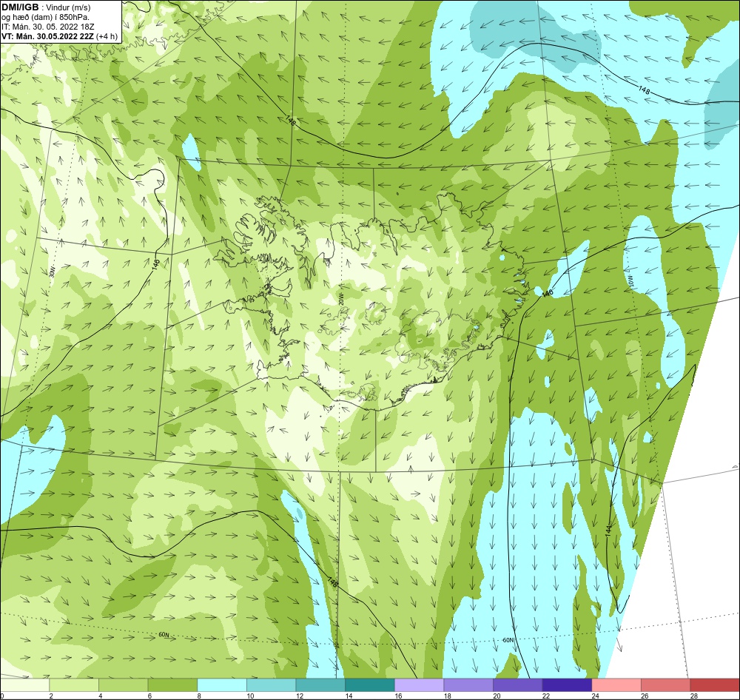Click the legend tick label 4
The image size is (740, 700).
coord(100,696)
